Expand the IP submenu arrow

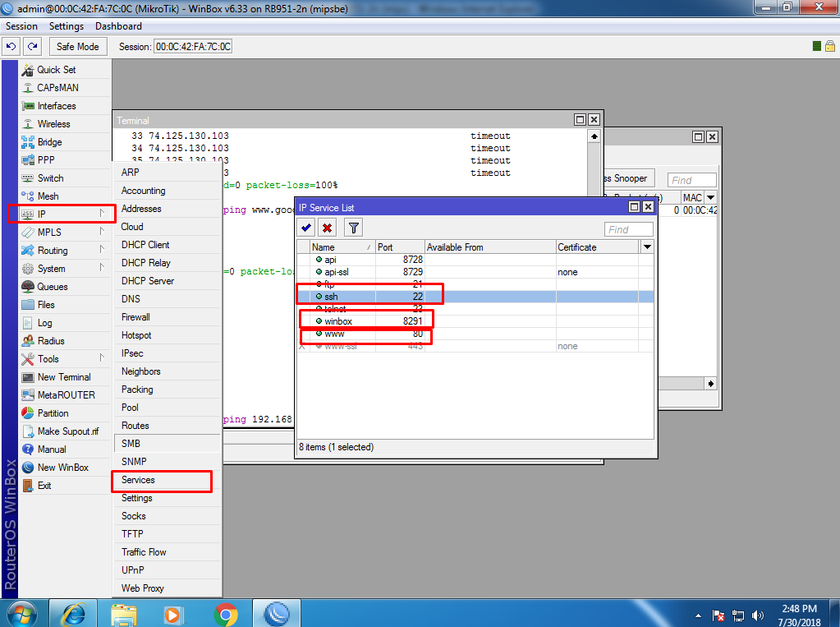pyautogui.click(x=102, y=214)
